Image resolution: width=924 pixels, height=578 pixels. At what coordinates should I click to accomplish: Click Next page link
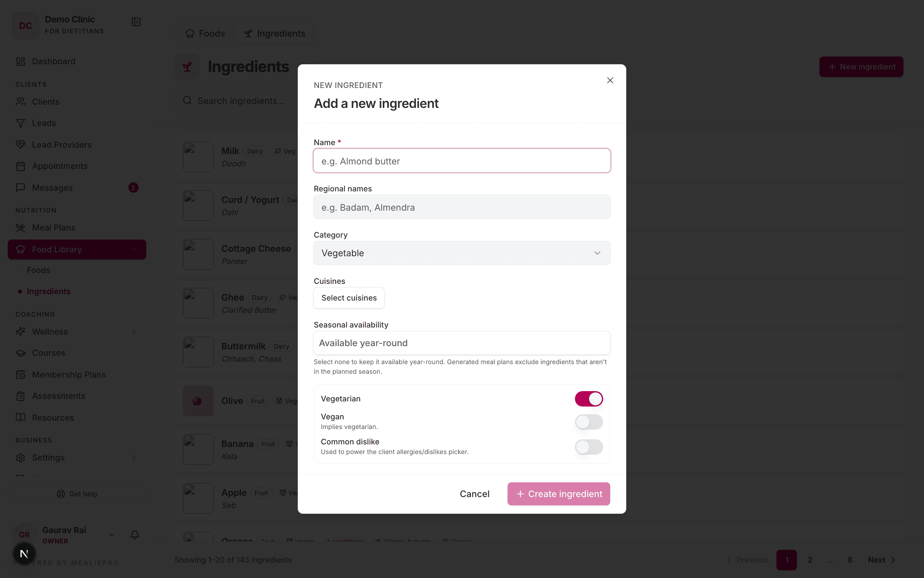pyautogui.click(x=882, y=560)
